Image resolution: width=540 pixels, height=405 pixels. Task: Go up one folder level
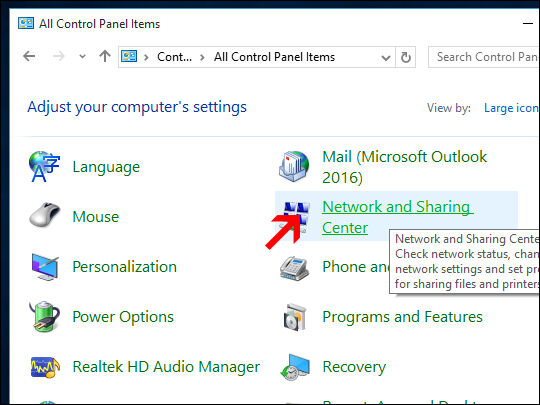pos(105,56)
